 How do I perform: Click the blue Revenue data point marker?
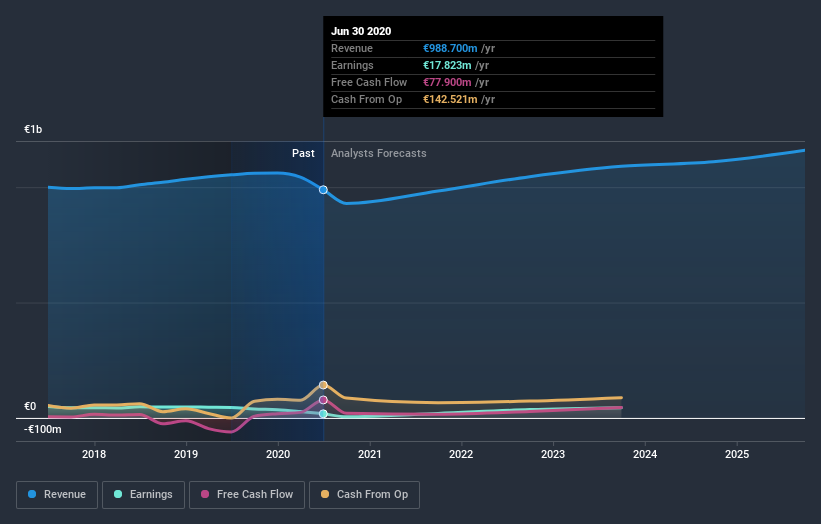click(324, 189)
